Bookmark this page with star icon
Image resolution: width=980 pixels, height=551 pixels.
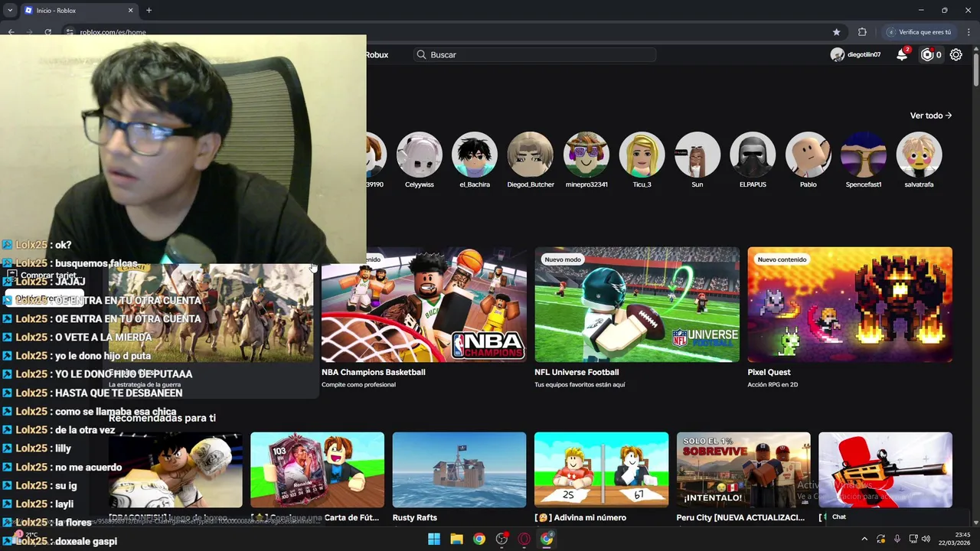point(836,32)
